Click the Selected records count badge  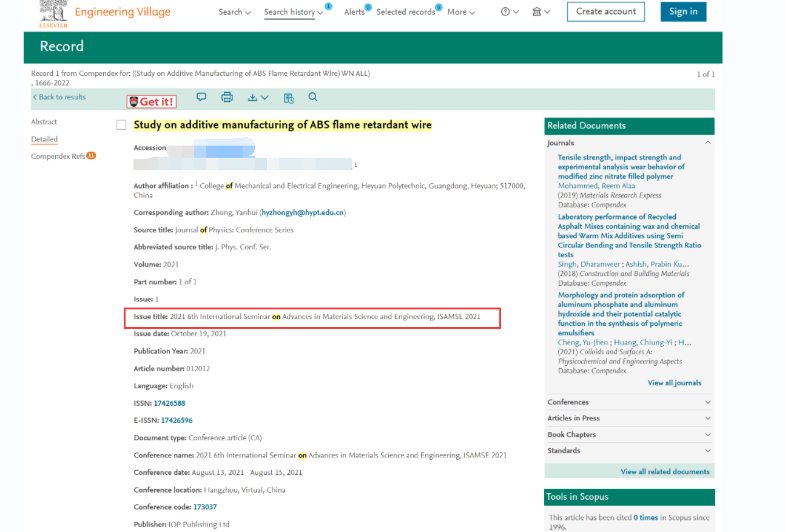[439, 7]
